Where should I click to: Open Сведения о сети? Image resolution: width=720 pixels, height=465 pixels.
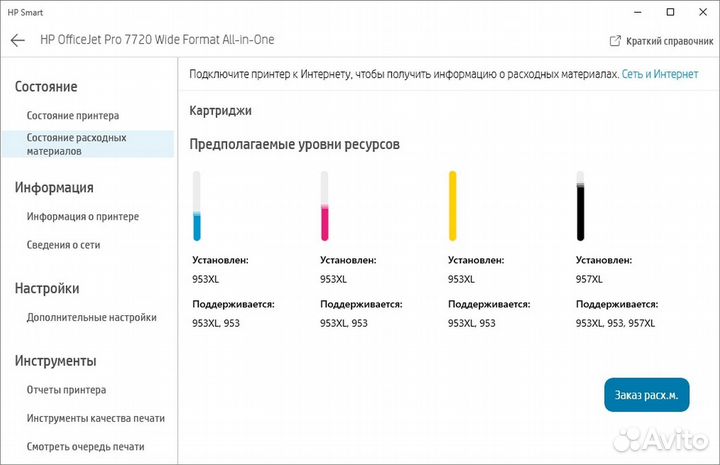coord(63,245)
